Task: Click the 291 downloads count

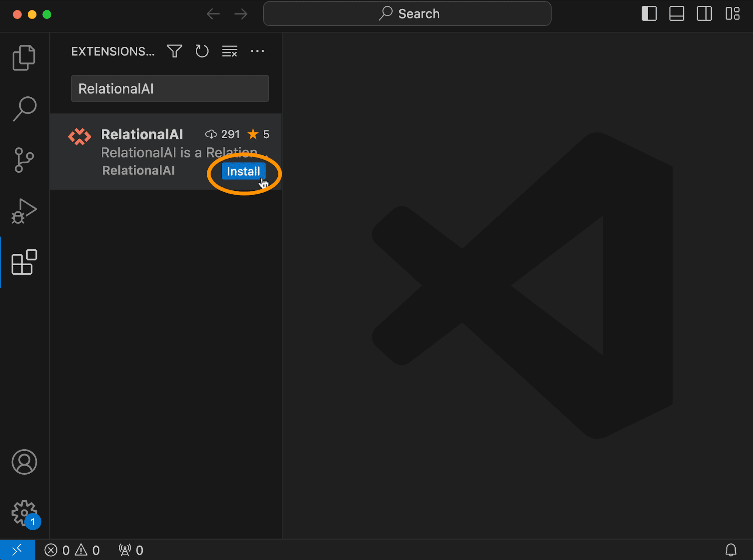Action: click(x=223, y=134)
